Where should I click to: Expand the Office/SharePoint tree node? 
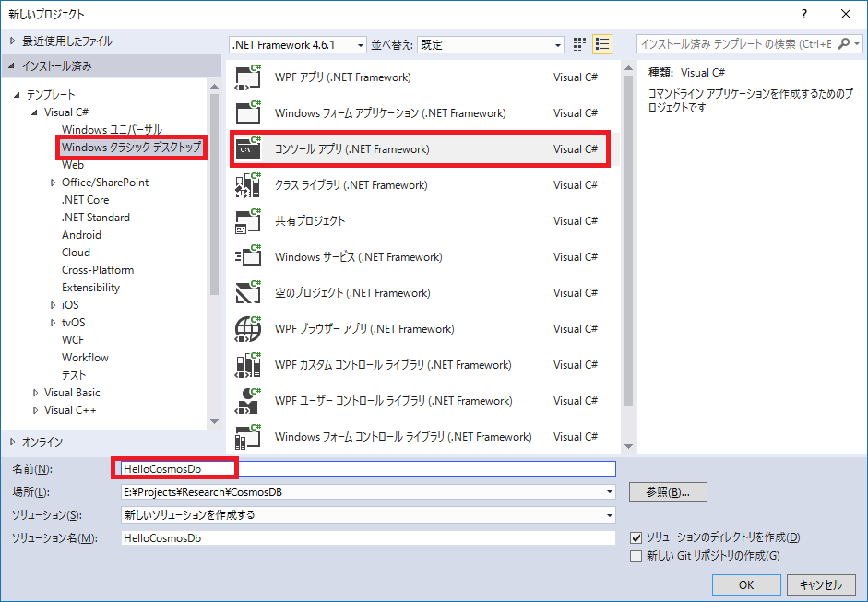point(54,183)
